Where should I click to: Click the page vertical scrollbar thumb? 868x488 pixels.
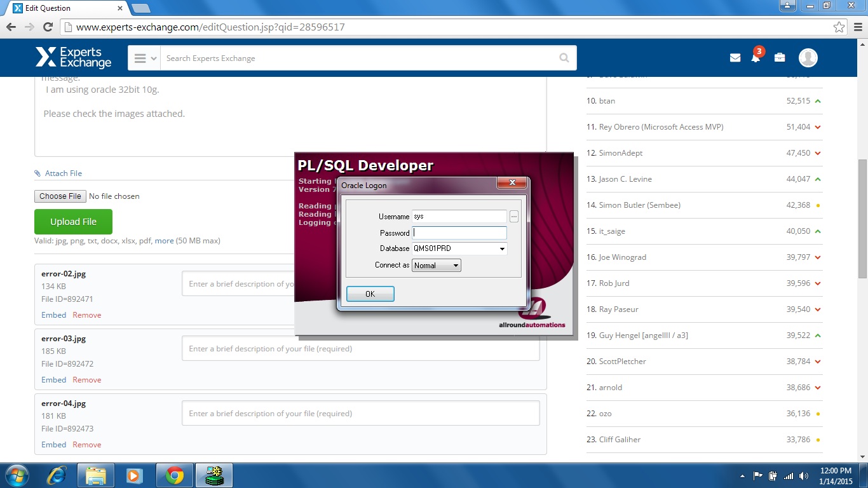[862, 218]
